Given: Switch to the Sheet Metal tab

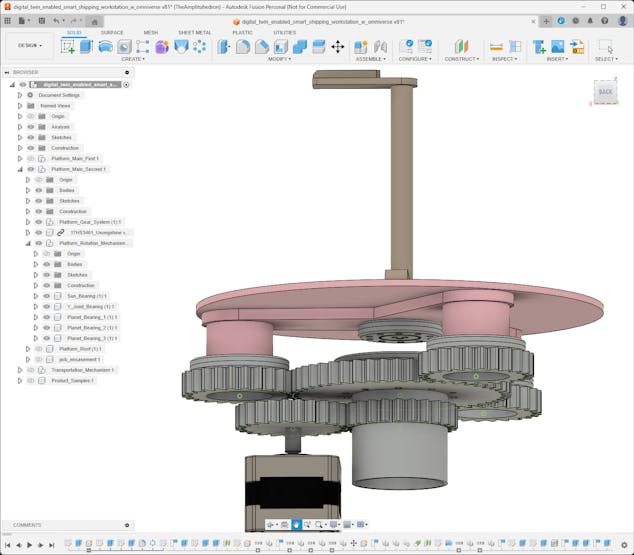Looking at the screenshot, I should coord(194,32).
